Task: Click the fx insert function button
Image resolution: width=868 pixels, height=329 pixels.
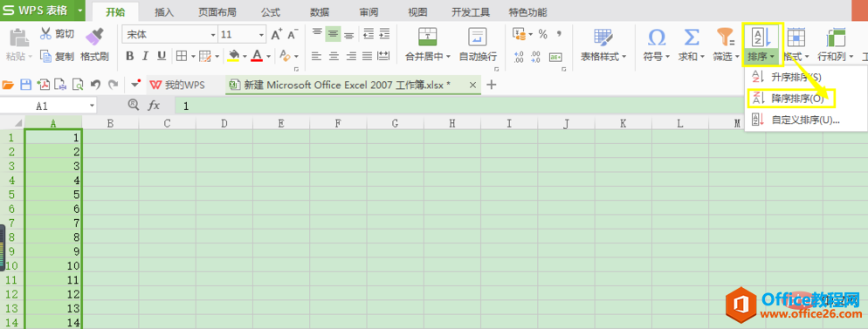Action: click(154, 105)
